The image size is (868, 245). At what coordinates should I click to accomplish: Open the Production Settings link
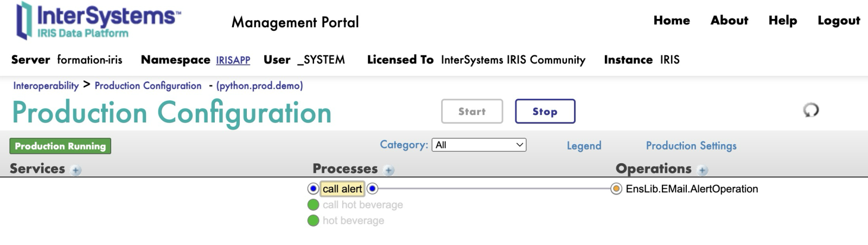691,146
